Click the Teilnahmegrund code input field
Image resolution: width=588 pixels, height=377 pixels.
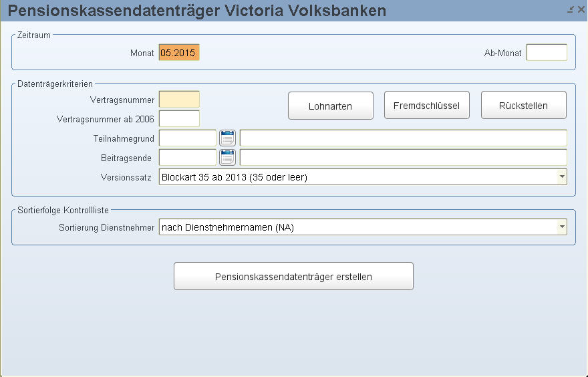(188, 138)
